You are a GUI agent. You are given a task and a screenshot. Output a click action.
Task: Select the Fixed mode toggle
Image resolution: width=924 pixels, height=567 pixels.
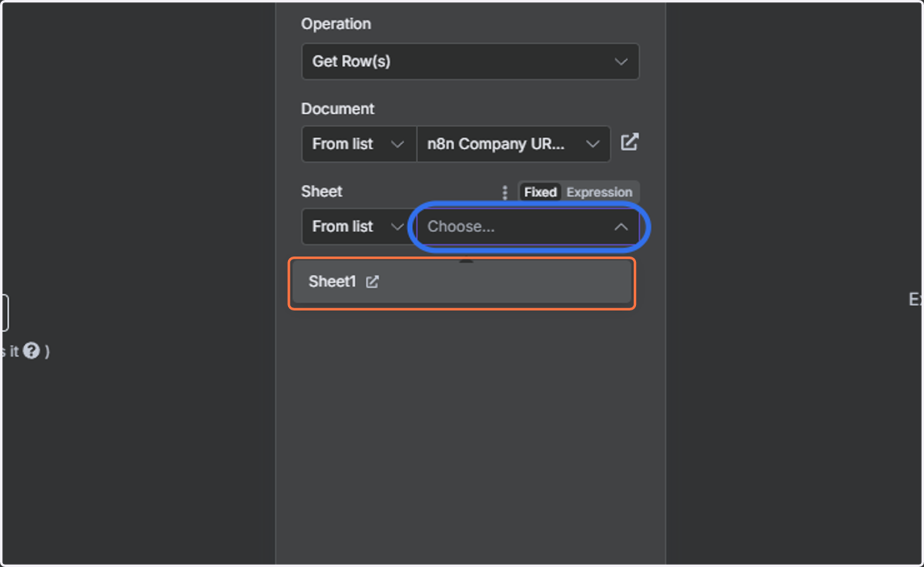click(x=541, y=193)
